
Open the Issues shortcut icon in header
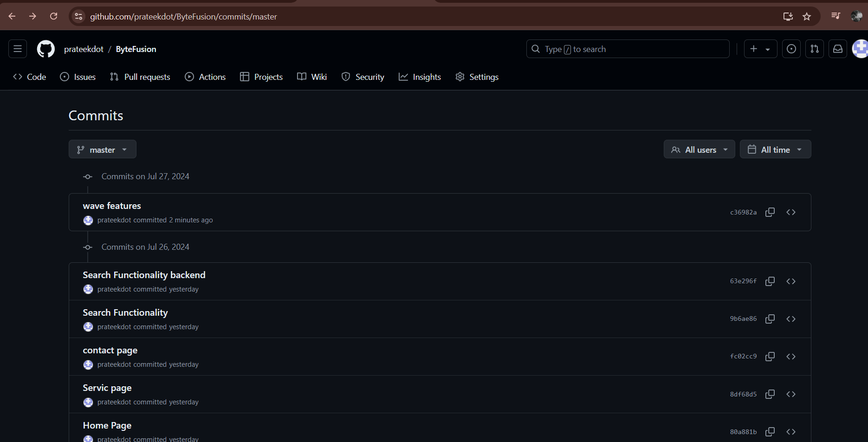click(x=791, y=49)
